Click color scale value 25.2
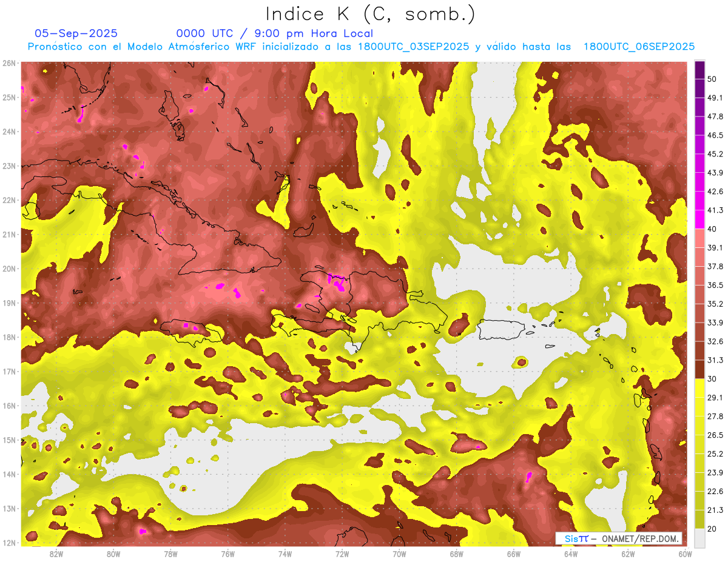The width and height of the screenshot is (728, 562). click(715, 454)
